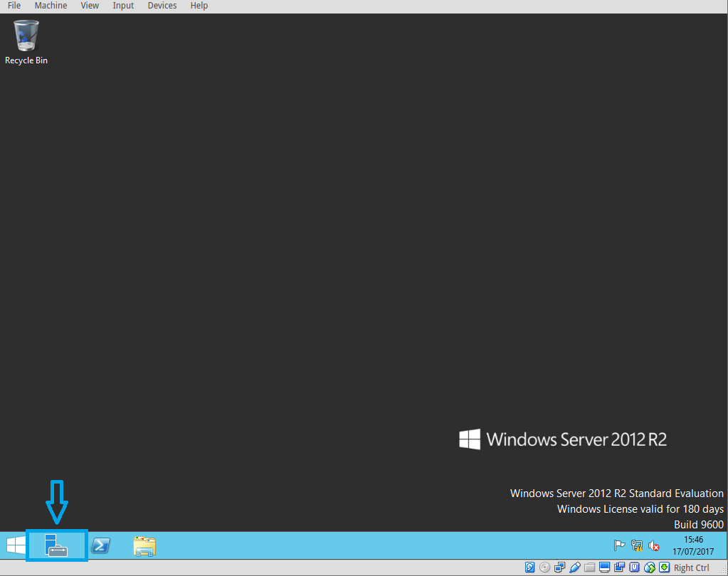Viewport: 728px width, 576px height.
Task: Open Server Manager from the taskbar
Action: (x=56, y=545)
